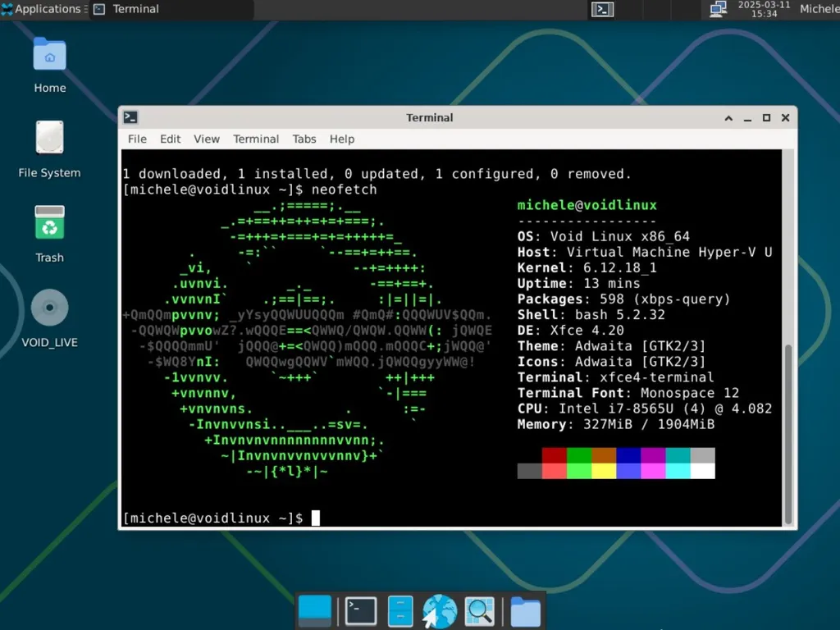
Task: Click the terminal icon in the panel tray
Action: click(602, 9)
